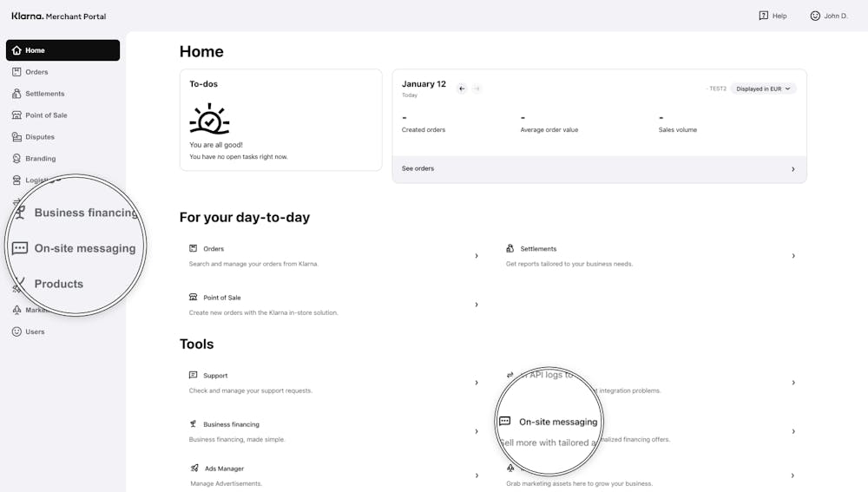Click 'Manage Advertisements.' description

227,483
